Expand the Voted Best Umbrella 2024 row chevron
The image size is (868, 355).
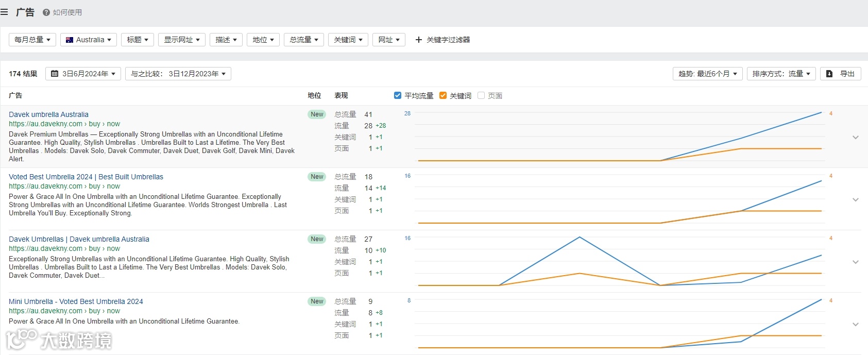pos(856,200)
